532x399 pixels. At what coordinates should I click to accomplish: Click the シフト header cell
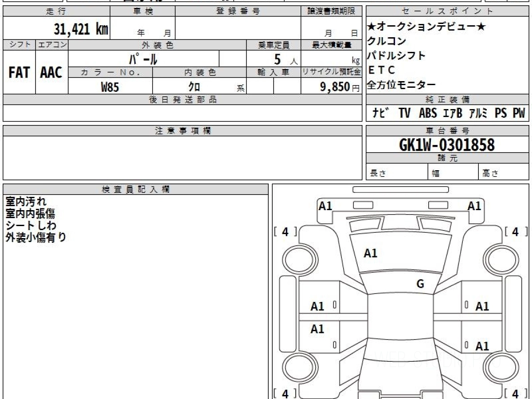19,45
